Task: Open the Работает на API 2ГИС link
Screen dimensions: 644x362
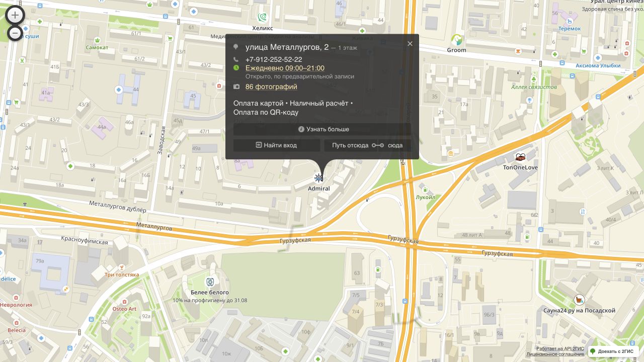Action: click(560, 348)
